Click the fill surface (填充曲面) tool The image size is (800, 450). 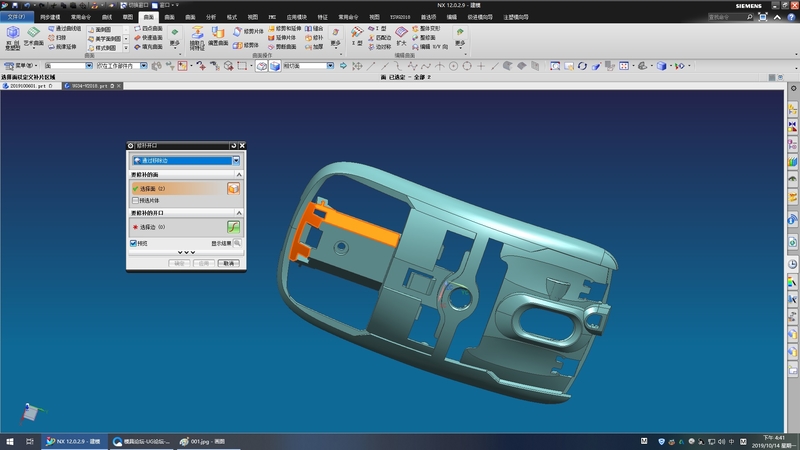148,47
